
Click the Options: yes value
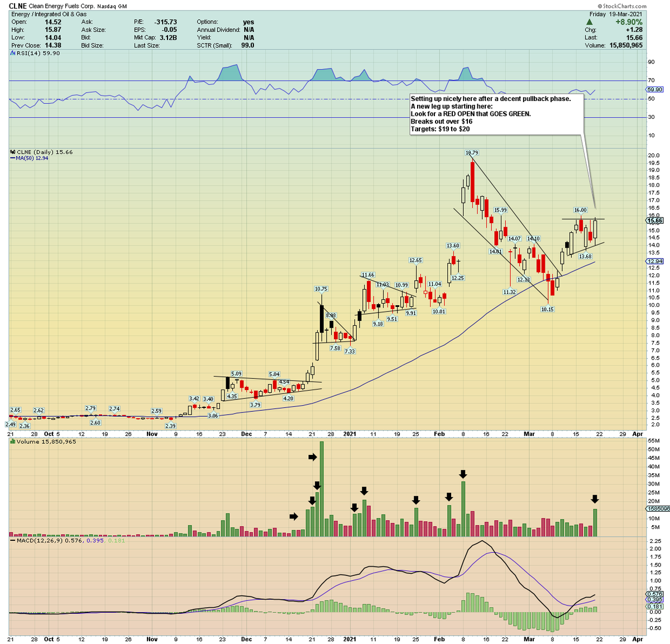coord(248,22)
